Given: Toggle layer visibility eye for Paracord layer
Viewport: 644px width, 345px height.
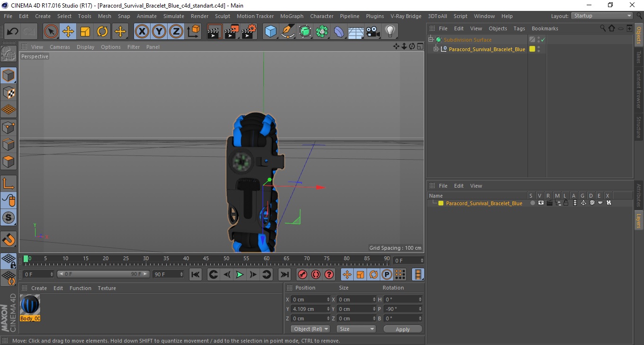Looking at the screenshot, I should (541, 203).
